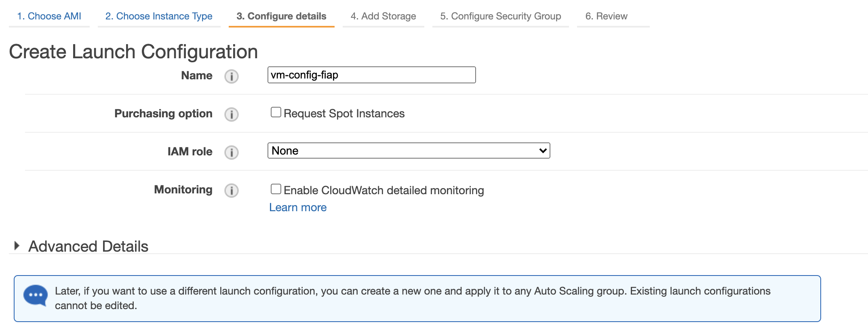The height and width of the screenshot is (335, 868).
Task: Jump to the Review step
Action: pos(606,16)
